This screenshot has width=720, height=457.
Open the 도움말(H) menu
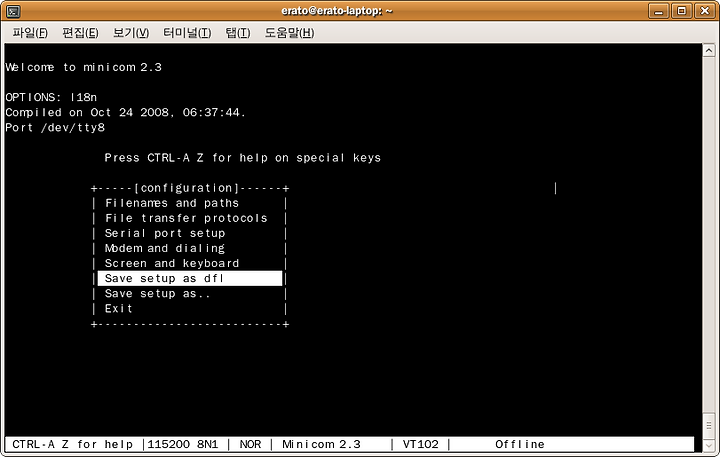(289, 33)
